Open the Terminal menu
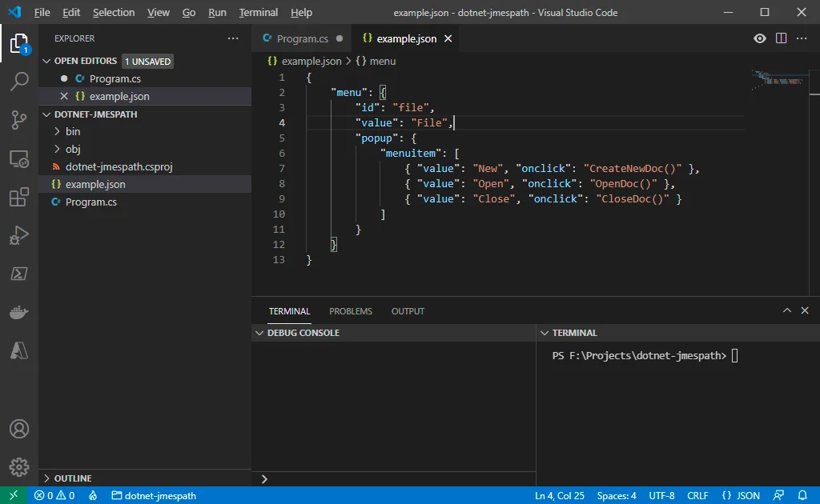The height and width of the screenshot is (504, 820). coord(258,13)
